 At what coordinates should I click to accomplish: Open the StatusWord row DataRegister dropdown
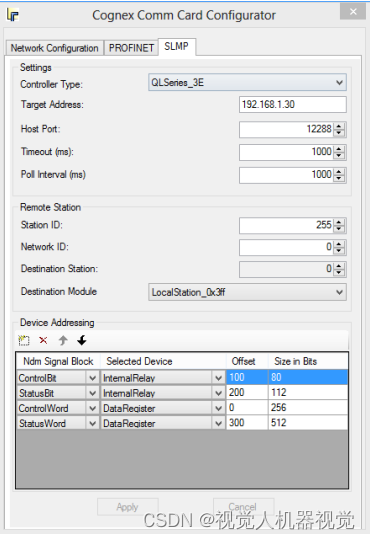[x=218, y=423]
